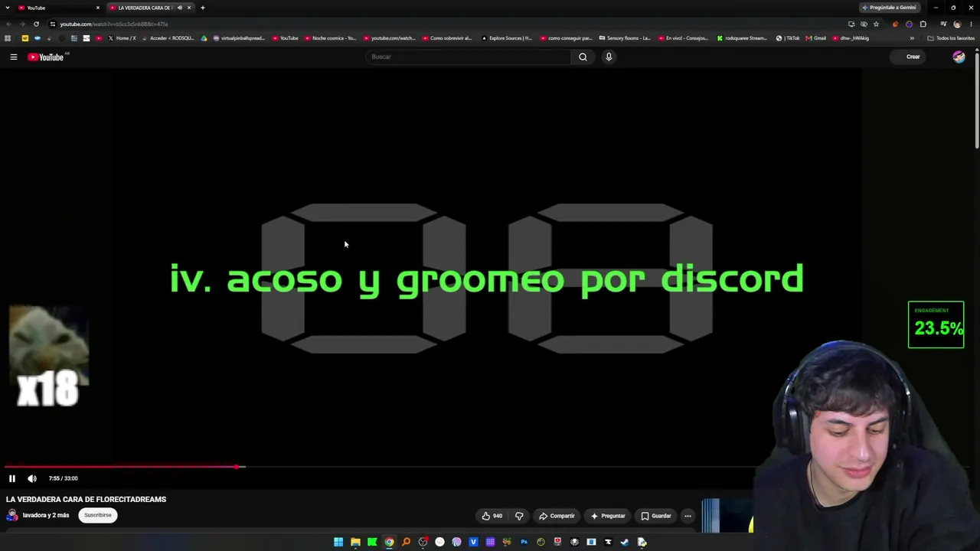Open the Chrome profile avatar in toolbar
Image resolution: width=980 pixels, height=551 pixels.
(956, 24)
